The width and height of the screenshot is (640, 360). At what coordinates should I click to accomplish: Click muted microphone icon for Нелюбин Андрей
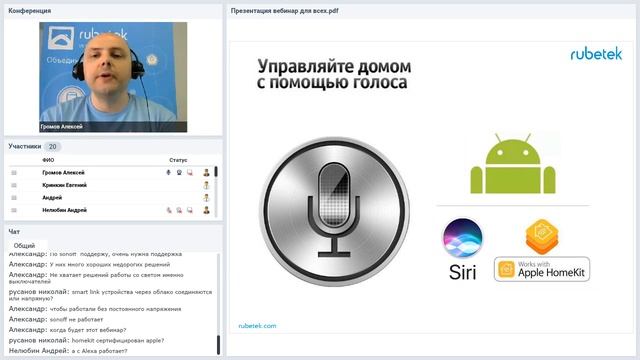(x=169, y=210)
